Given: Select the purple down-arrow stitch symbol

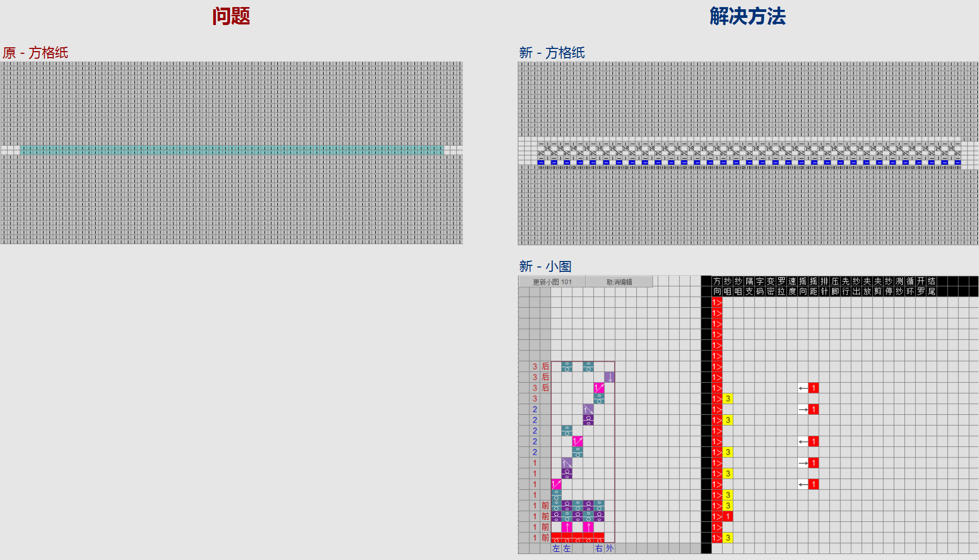Looking at the screenshot, I should click(610, 377).
